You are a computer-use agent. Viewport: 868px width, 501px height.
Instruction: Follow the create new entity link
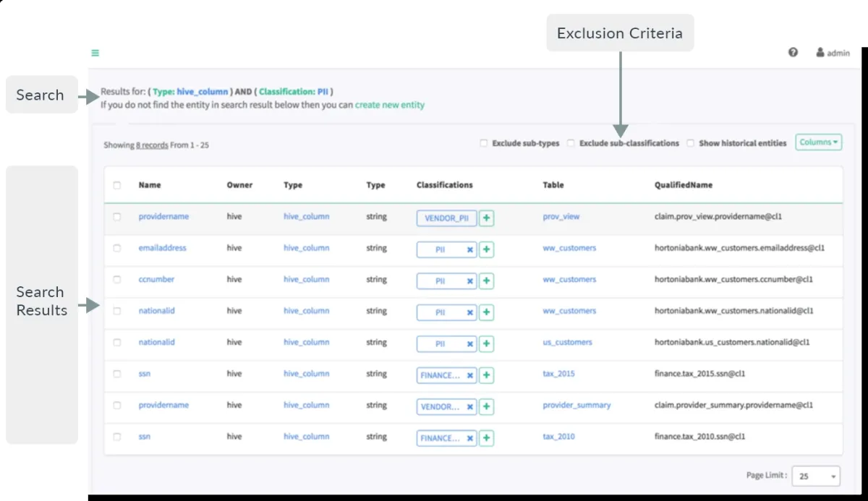click(390, 105)
